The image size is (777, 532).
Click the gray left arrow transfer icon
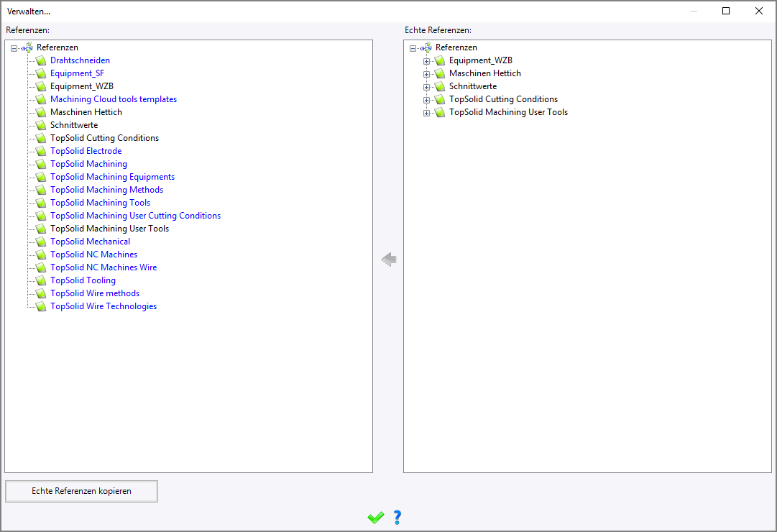[389, 260]
